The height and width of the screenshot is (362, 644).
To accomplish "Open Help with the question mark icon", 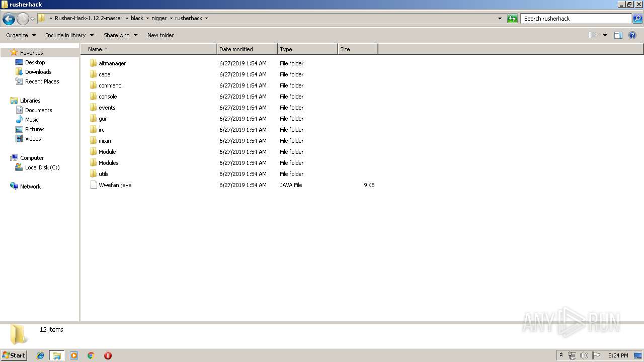I will pyautogui.click(x=632, y=35).
